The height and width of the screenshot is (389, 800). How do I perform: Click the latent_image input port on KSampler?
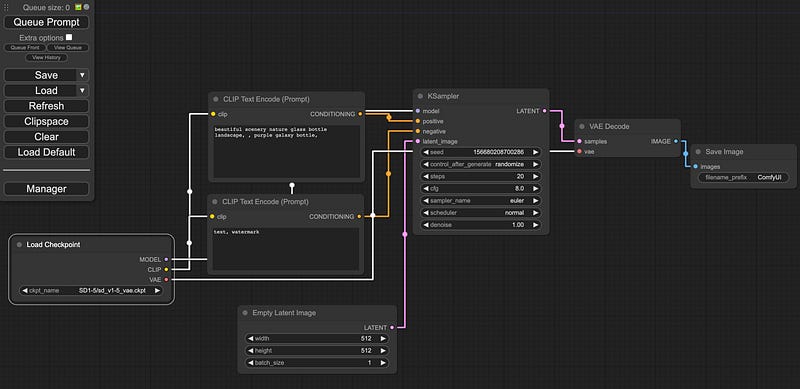[417, 141]
